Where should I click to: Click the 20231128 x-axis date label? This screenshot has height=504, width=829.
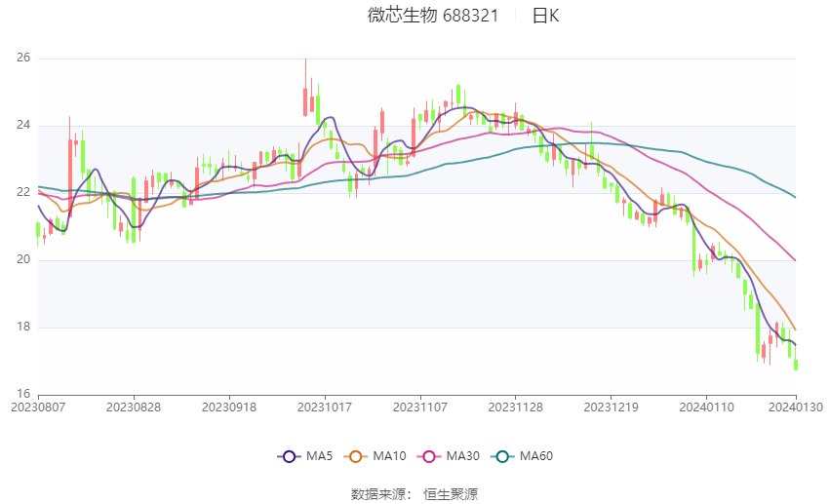[516, 407]
